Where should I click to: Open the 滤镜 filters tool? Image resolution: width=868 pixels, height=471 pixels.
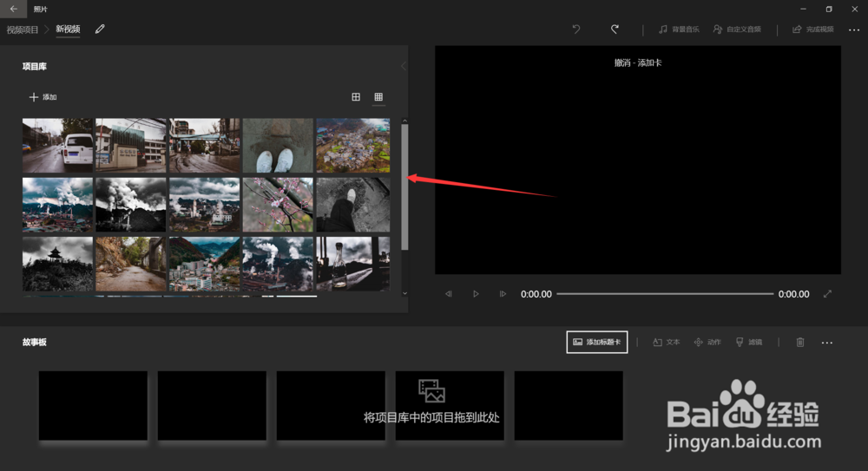coord(749,342)
